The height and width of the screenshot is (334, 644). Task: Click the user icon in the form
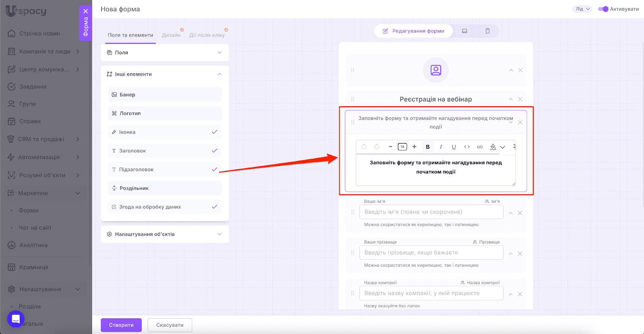coord(436,70)
